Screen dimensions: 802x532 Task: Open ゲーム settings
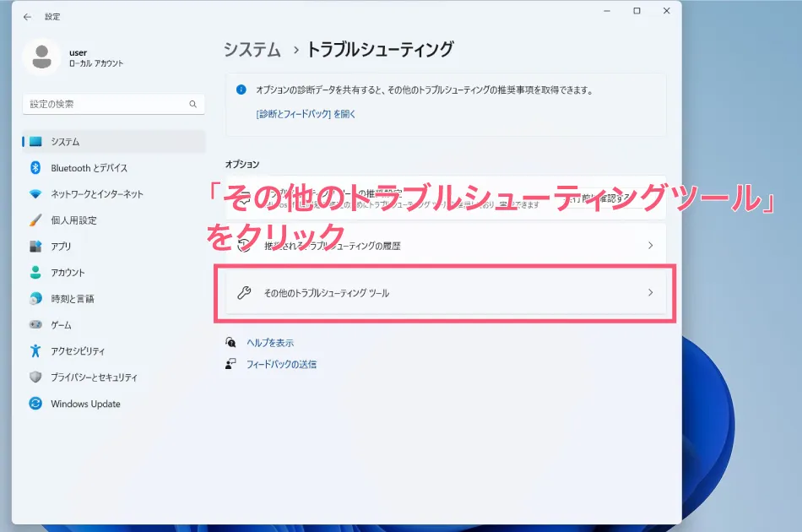(51, 324)
